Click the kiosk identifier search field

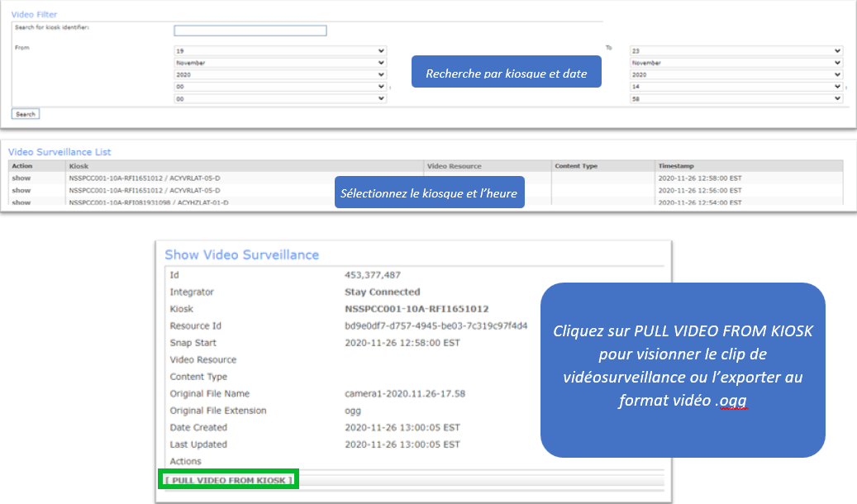click(250, 31)
